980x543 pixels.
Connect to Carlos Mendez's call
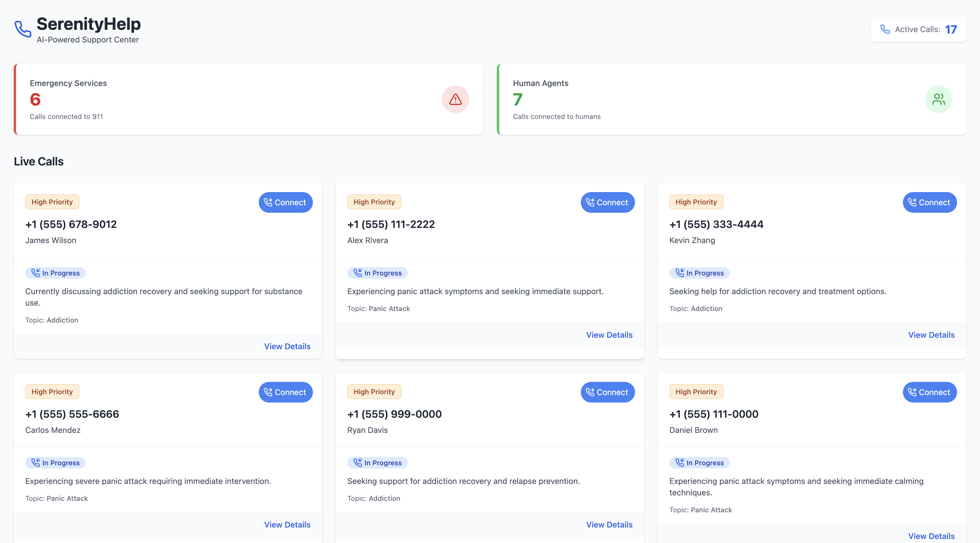click(x=285, y=392)
